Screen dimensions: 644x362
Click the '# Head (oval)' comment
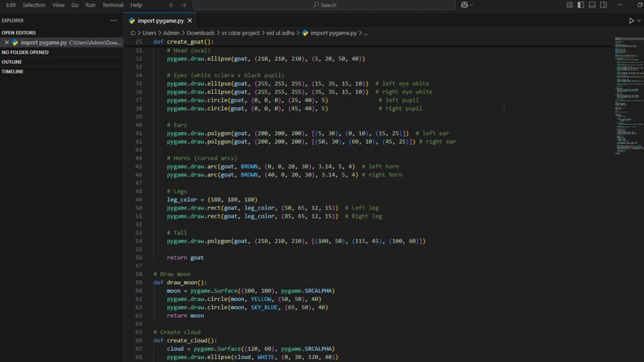tap(189, 50)
